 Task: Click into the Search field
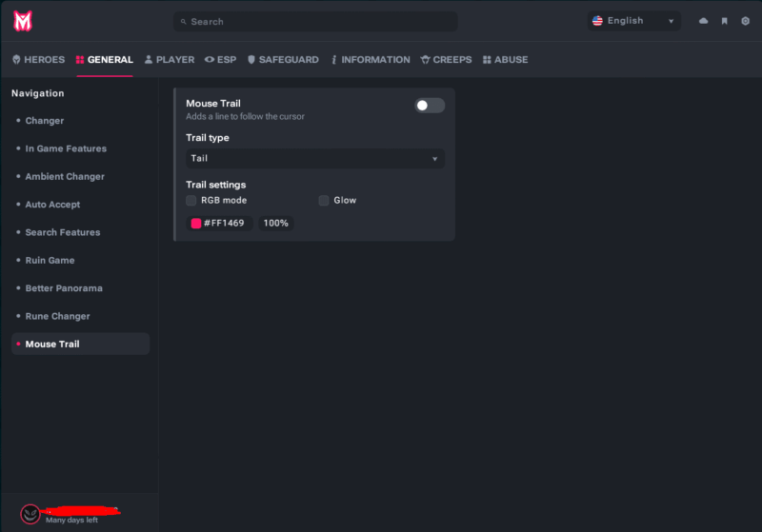(x=315, y=21)
